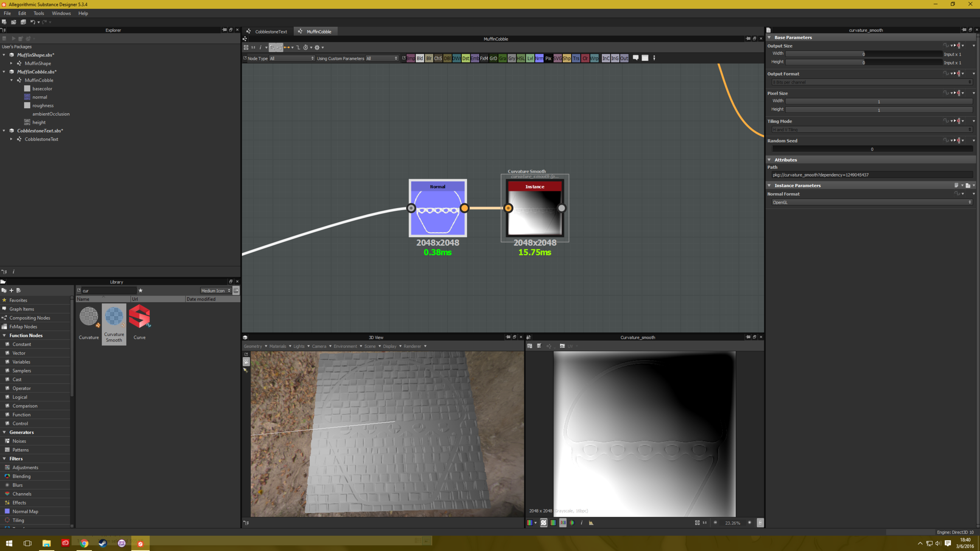The height and width of the screenshot is (551, 980).
Task: Open the File menu
Action: [x=7, y=13]
